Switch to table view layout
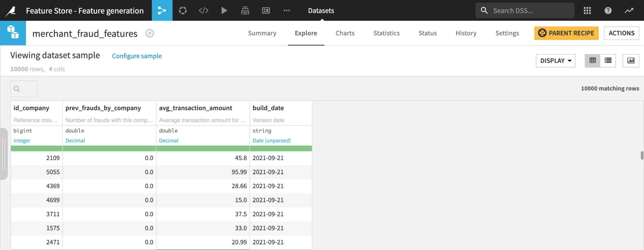 [592, 60]
